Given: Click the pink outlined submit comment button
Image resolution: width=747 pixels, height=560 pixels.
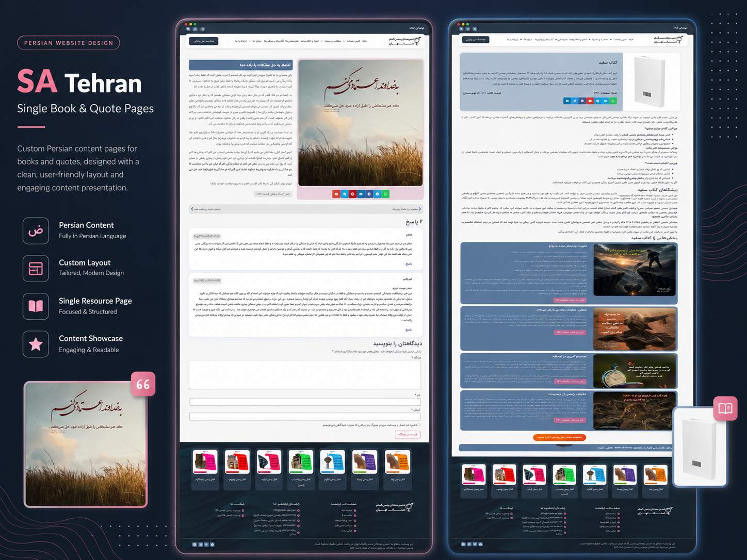Looking at the screenshot, I should click(x=408, y=434).
